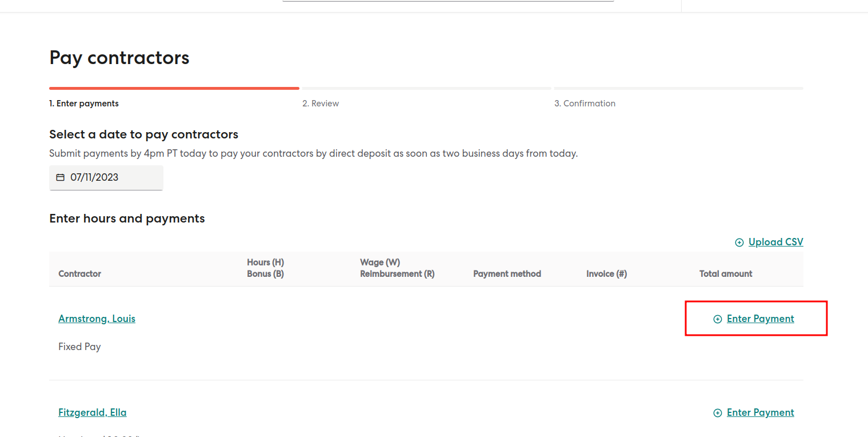868x437 pixels.
Task: Click the calendar icon in date field
Action: [60, 177]
